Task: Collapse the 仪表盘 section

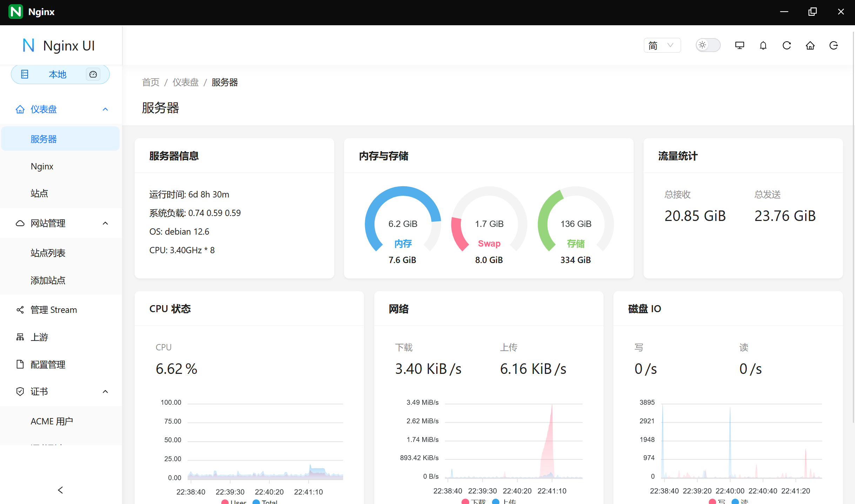Action: (x=105, y=109)
